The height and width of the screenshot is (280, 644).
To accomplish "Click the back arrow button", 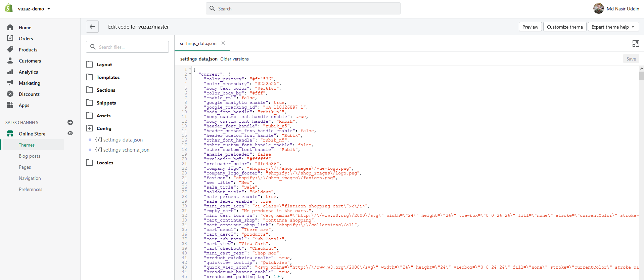I will click(92, 27).
